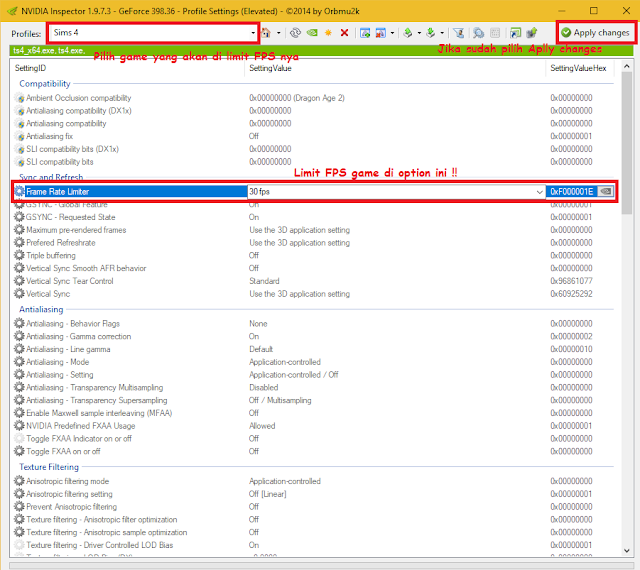
Task: Select Texture filtering - Anisotropic filter optimization row
Action: click(313, 520)
